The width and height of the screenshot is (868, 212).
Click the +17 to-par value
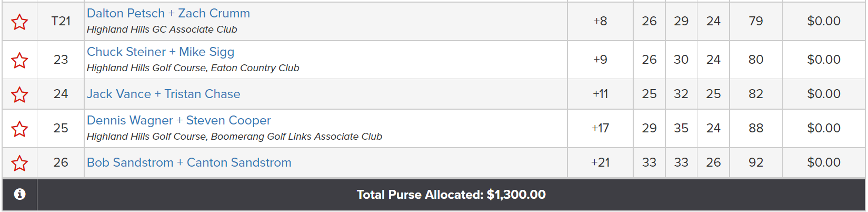[x=600, y=128]
